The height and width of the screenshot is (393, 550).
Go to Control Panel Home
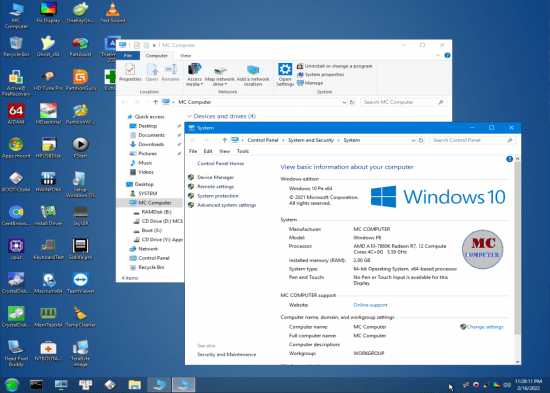pos(220,164)
